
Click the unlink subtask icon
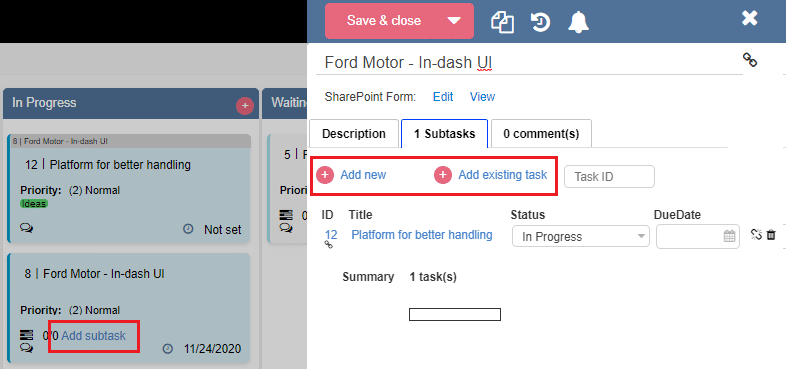tap(756, 234)
